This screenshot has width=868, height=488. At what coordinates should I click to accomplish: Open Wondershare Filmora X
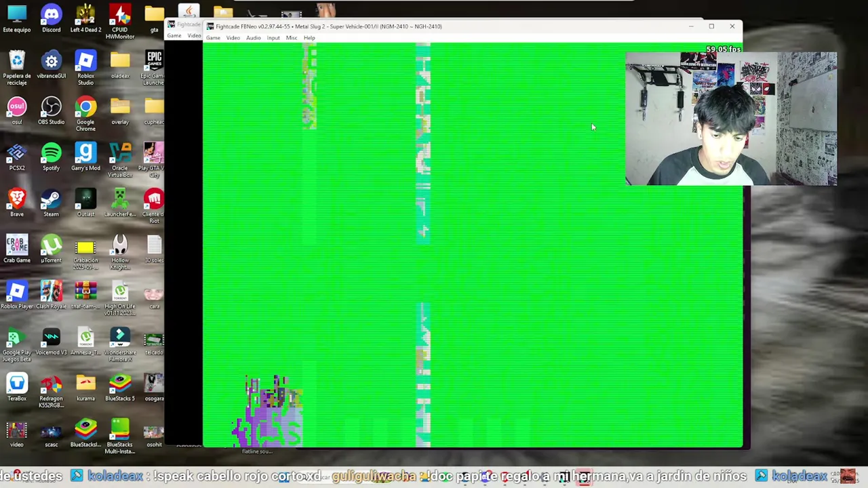[x=120, y=344]
